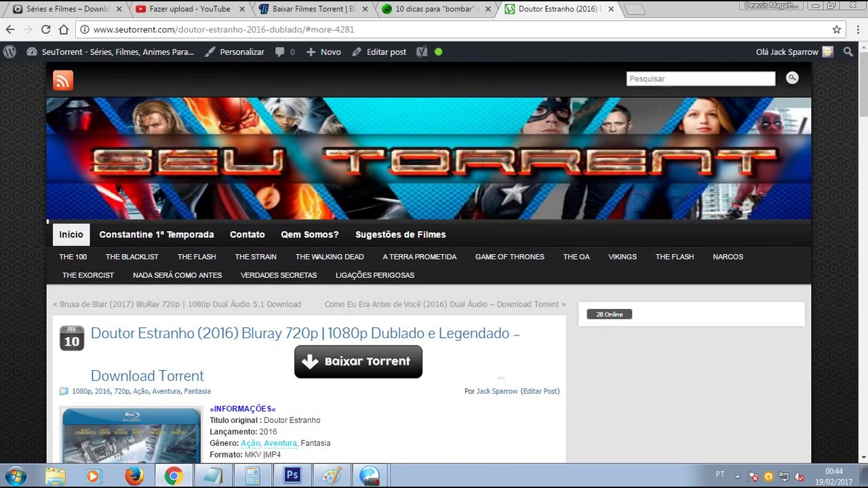Open the WordPress logo menu
The width and height of the screenshot is (868, 488).
tap(9, 52)
